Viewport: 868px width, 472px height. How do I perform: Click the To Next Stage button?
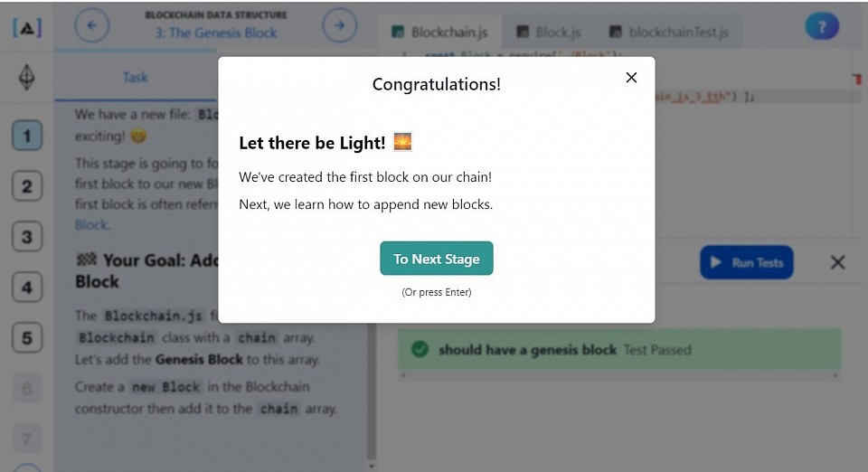(x=436, y=259)
